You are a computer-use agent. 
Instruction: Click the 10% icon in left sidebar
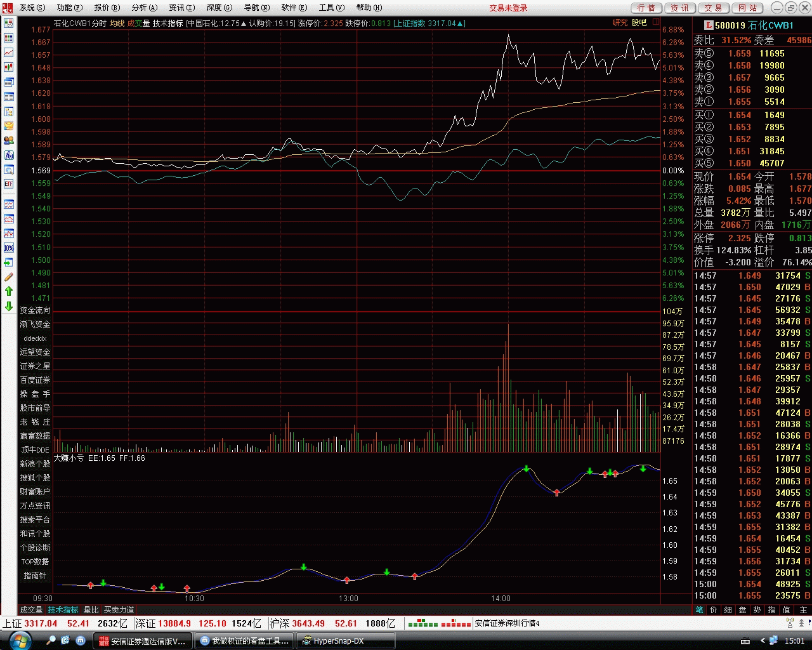(x=8, y=248)
